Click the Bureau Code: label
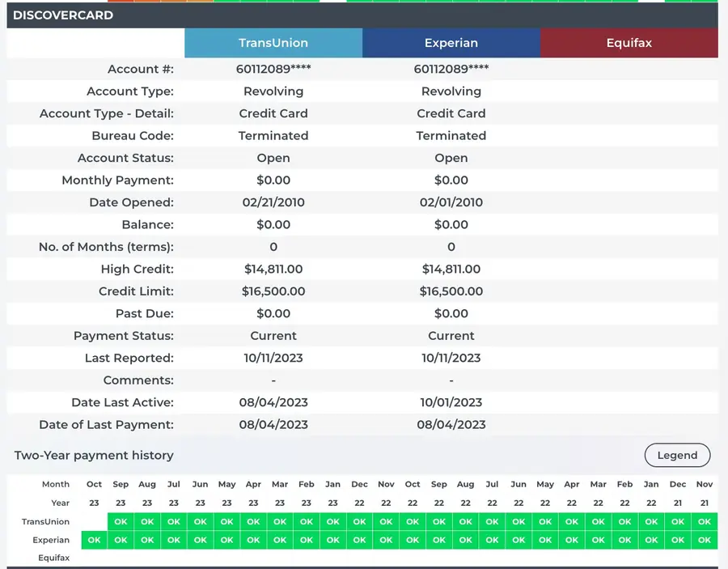728x569 pixels. [x=133, y=136]
